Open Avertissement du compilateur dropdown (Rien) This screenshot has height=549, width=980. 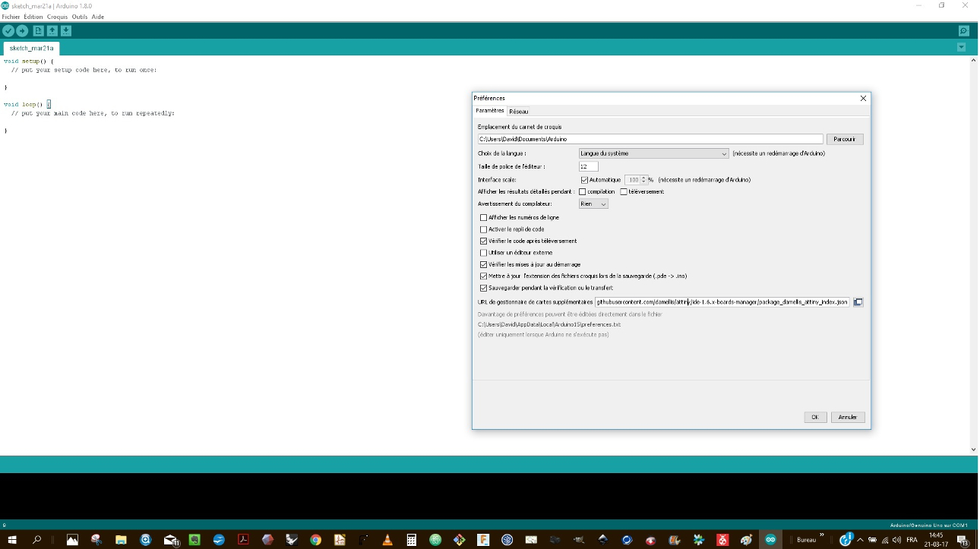[x=593, y=204]
